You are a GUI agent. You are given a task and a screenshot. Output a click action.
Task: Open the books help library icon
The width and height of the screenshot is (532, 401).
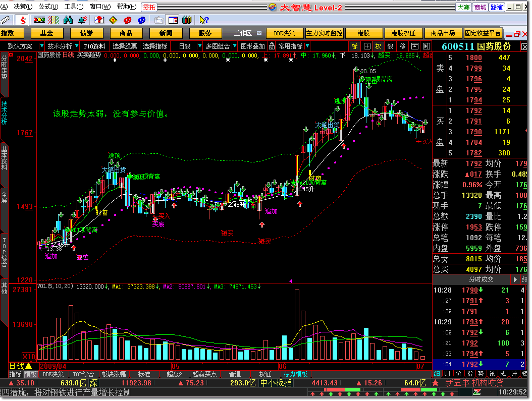[187, 20]
